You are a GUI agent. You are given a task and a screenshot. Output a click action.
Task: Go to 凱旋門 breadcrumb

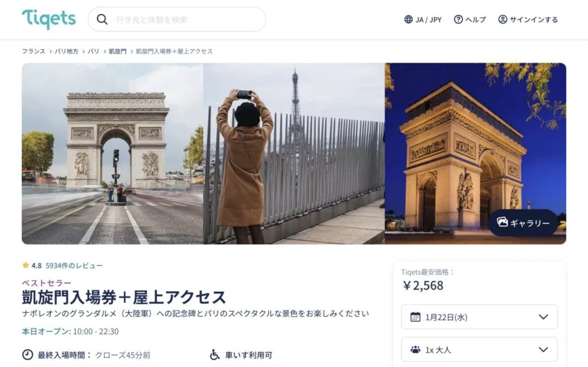point(117,51)
